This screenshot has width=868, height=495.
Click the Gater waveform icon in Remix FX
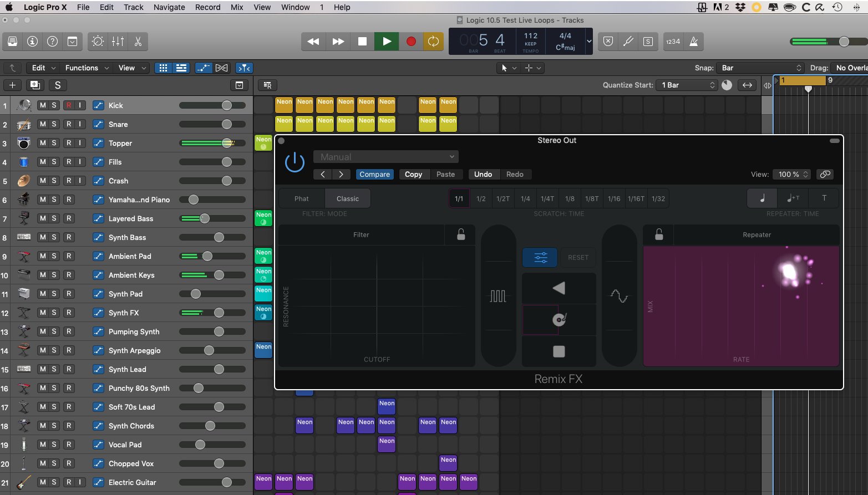pos(498,296)
